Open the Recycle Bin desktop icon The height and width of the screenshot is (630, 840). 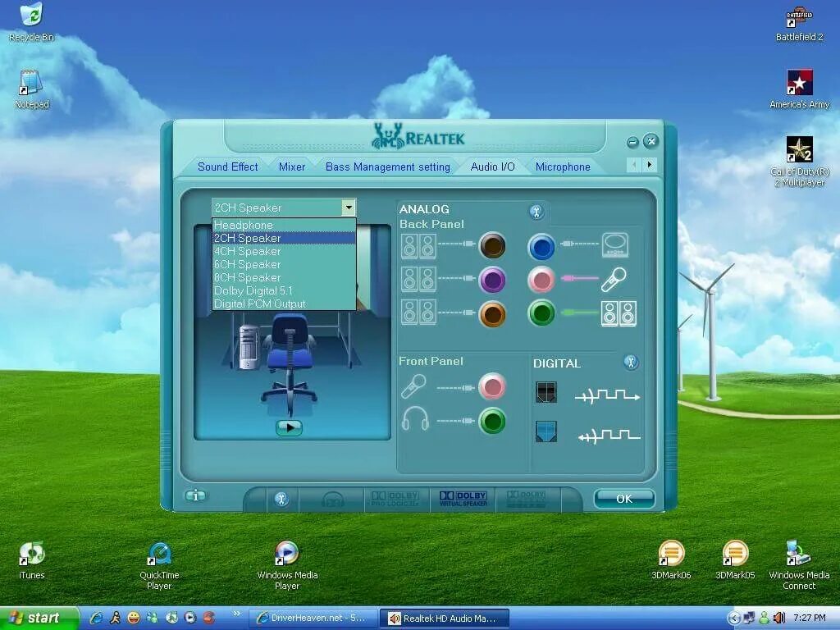(x=31, y=22)
